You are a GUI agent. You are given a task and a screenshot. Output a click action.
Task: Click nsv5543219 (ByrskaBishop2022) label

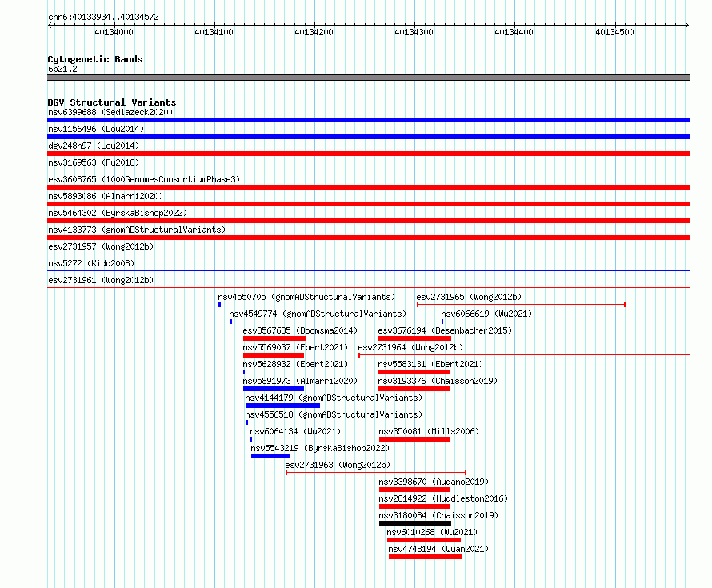point(320,448)
